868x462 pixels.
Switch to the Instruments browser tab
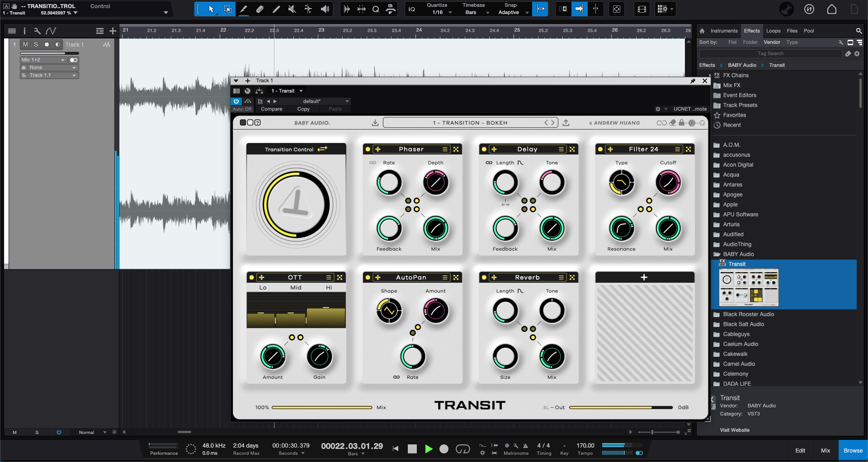[x=724, y=31]
